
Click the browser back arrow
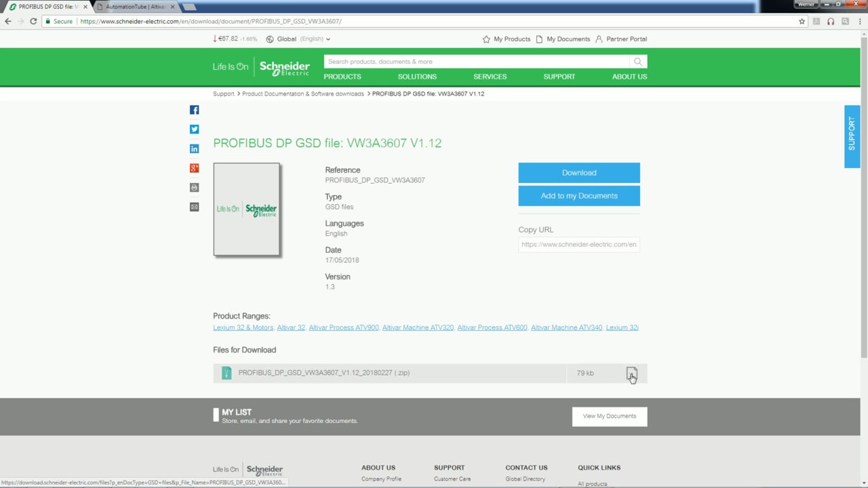click(x=8, y=21)
